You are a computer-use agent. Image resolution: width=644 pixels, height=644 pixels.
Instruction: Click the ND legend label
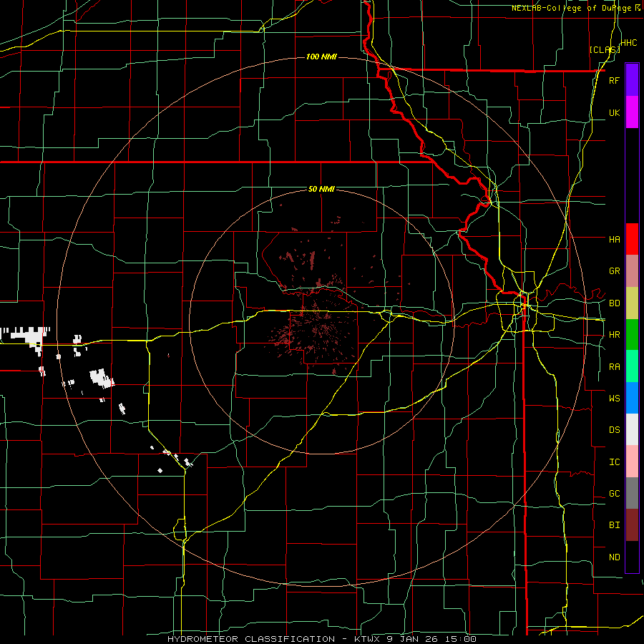pos(614,557)
